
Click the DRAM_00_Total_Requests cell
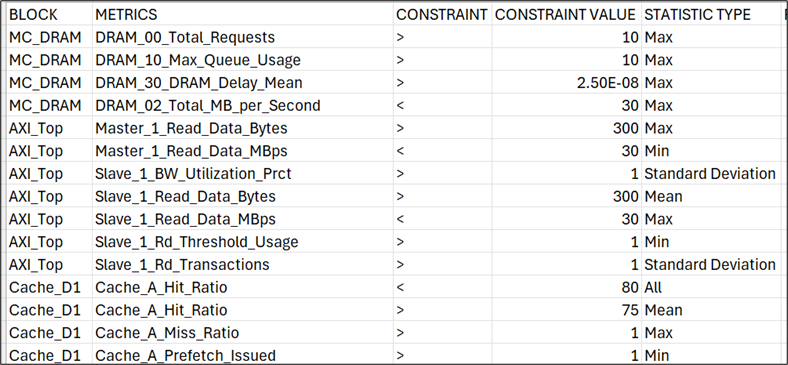point(243,37)
